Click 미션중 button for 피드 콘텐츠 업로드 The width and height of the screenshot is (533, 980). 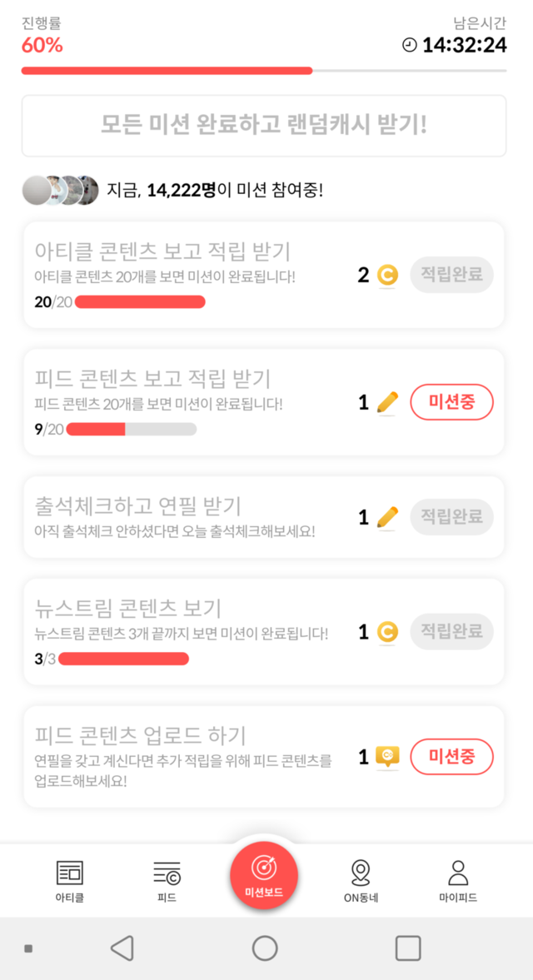tap(451, 757)
